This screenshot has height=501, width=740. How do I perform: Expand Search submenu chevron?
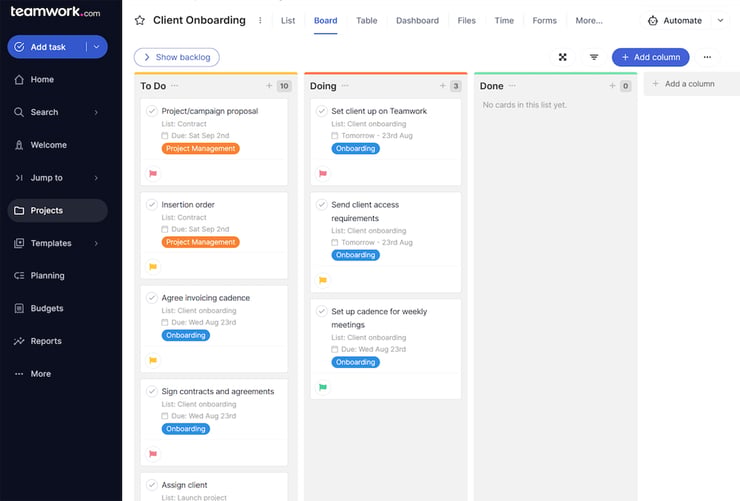tap(96, 112)
